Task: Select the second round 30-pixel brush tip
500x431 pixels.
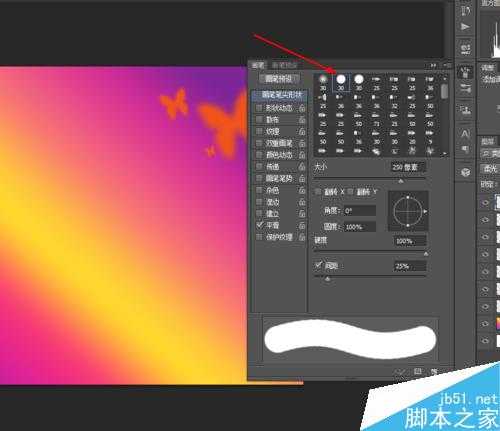Action: pyautogui.click(x=341, y=82)
